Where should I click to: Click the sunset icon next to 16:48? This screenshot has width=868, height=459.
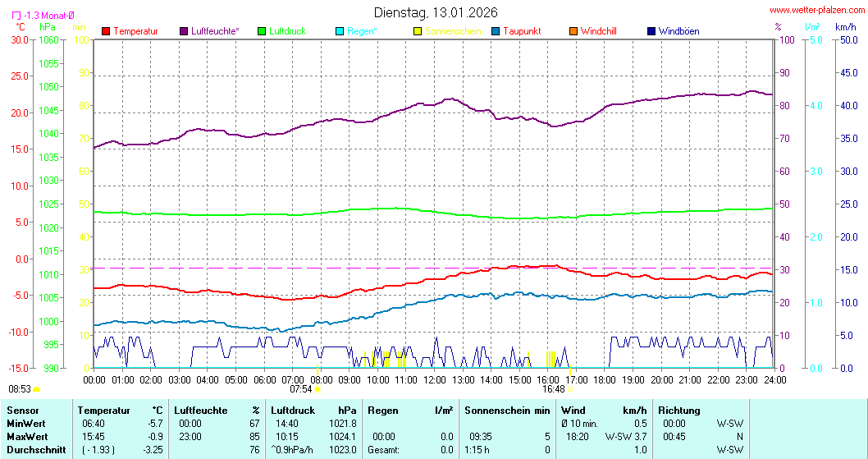570,389
